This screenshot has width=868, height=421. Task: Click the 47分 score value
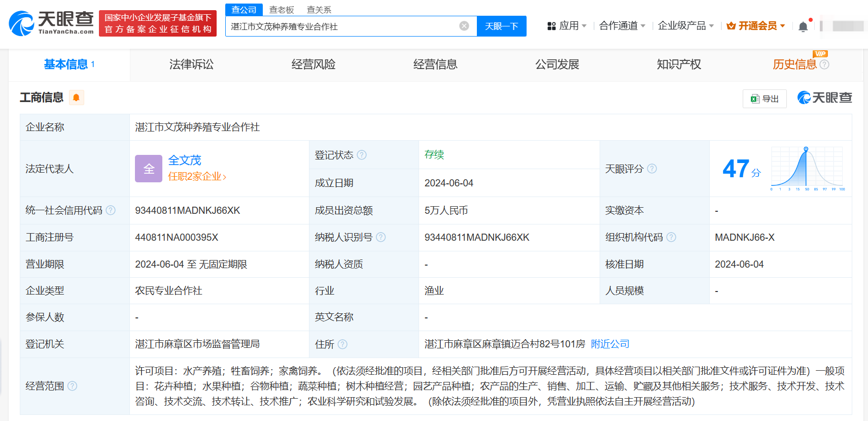click(x=742, y=169)
